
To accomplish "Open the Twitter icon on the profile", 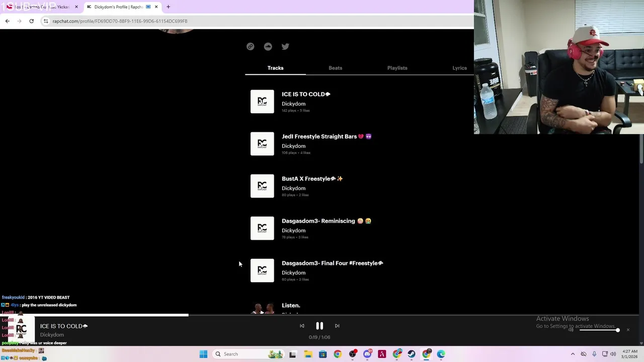I will pyautogui.click(x=285, y=46).
